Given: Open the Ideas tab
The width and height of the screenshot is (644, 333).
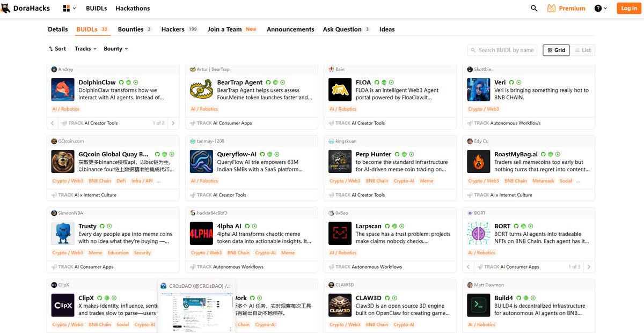Looking at the screenshot, I should tap(387, 29).
